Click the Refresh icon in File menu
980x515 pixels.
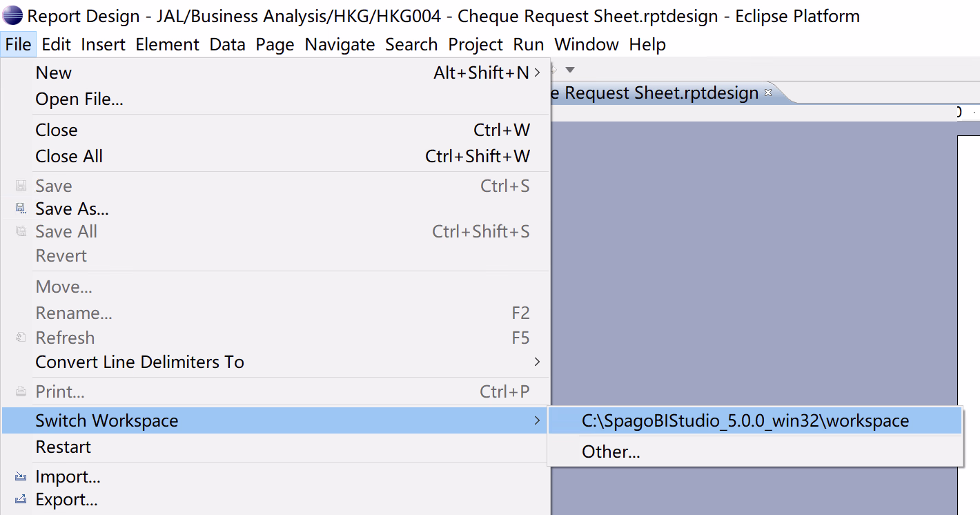(x=21, y=338)
